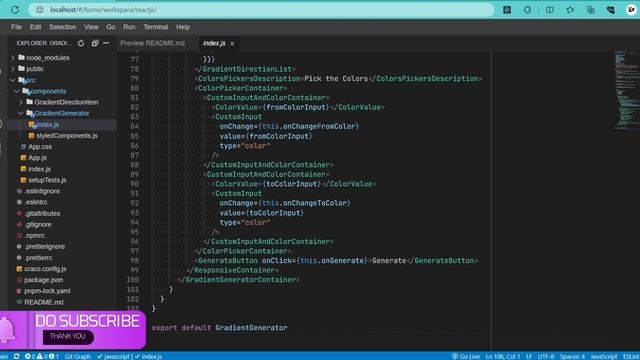Viewport: 640px width, 360px height.
Task: Select JavaScript language mode
Action: click(x=604, y=356)
